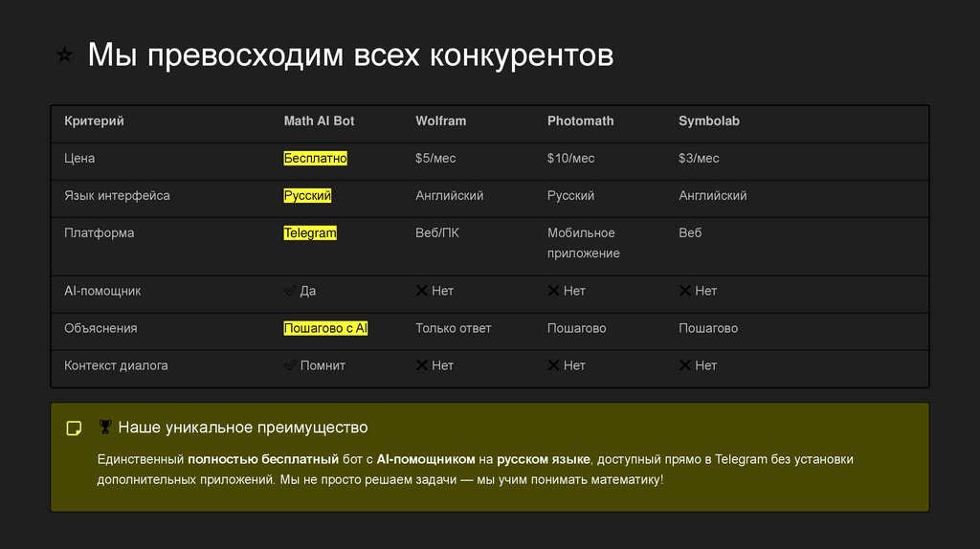This screenshot has height=549, width=980.
Task: Click the X icon in Symbolab's AI-помощник cell
Action: click(685, 291)
